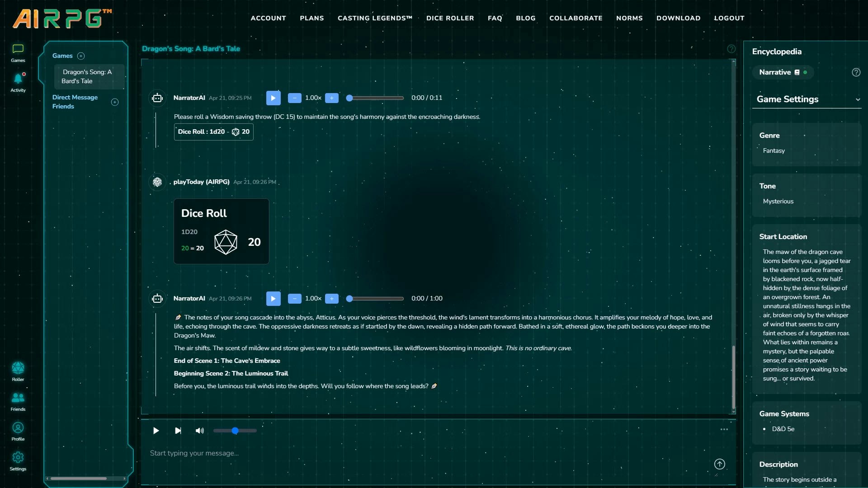
Task: Open the Settings gear icon
Action: [18, 458]
